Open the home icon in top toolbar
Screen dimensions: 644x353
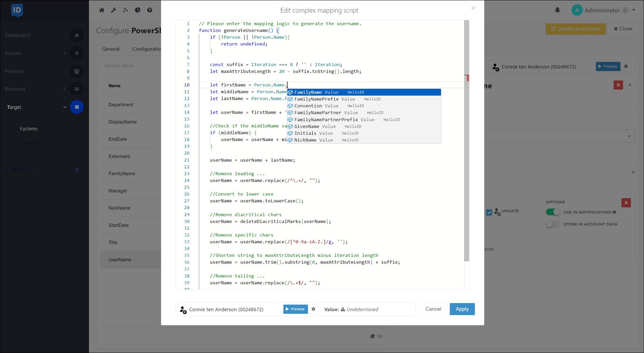pos(102,10)
